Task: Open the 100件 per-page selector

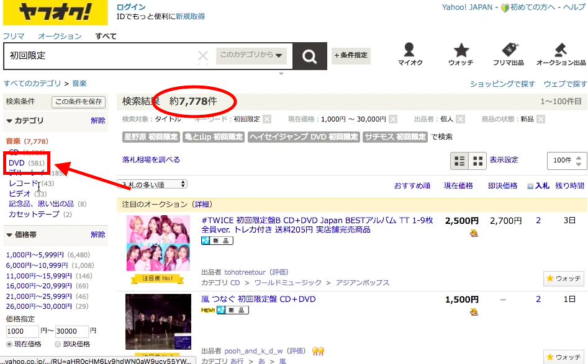Action: point(567,161)
